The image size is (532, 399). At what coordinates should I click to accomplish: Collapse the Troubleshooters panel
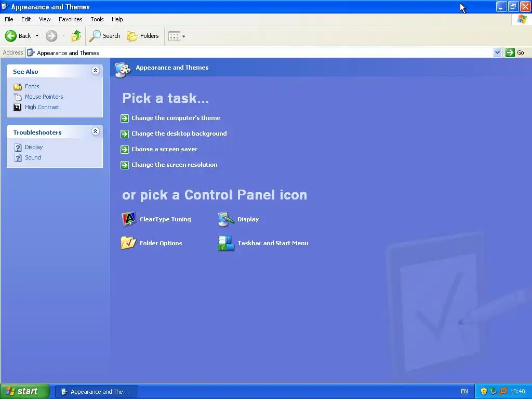tap(96, 131)
